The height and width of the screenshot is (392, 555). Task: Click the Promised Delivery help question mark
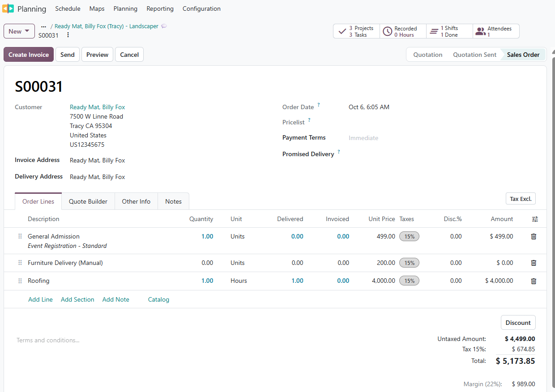(x=339, y=152)
